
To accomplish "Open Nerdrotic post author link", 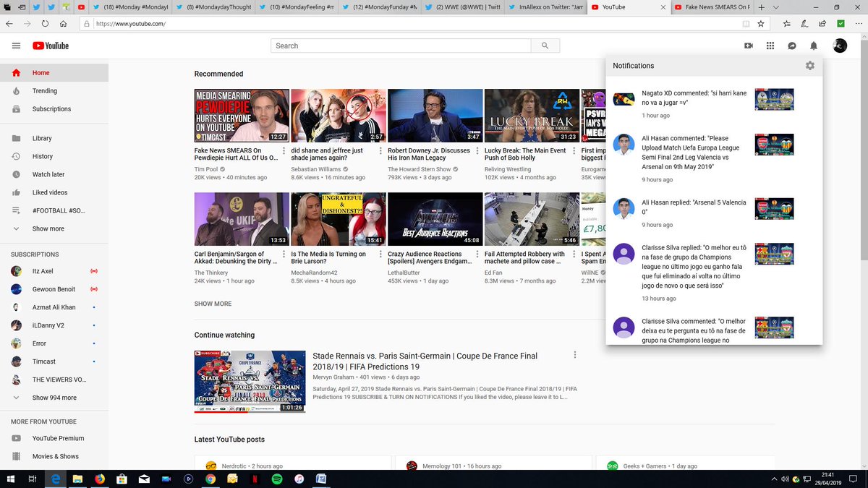I will point(236,466).
